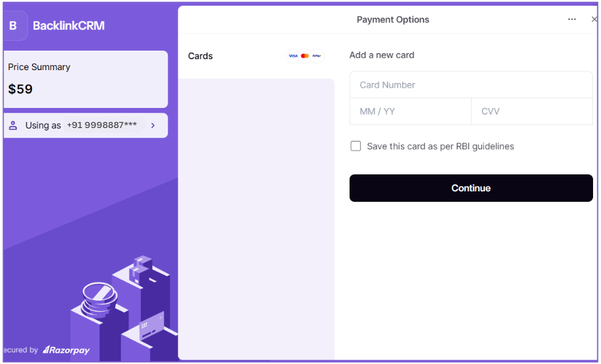The image size is (601, 364).
Task: Click into the CVV field
Action: tap(531, 112)
